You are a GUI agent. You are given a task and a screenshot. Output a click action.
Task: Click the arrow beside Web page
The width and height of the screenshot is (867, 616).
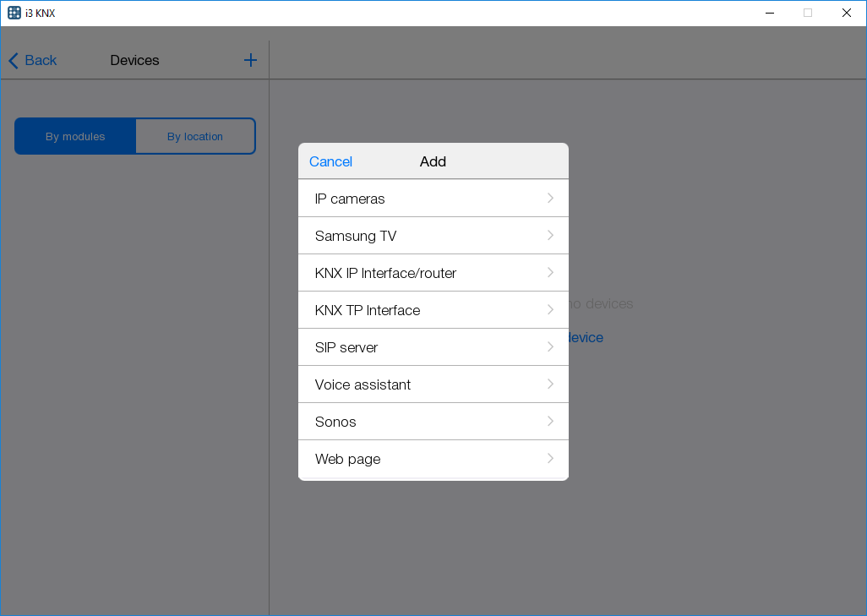coord(550,459)
